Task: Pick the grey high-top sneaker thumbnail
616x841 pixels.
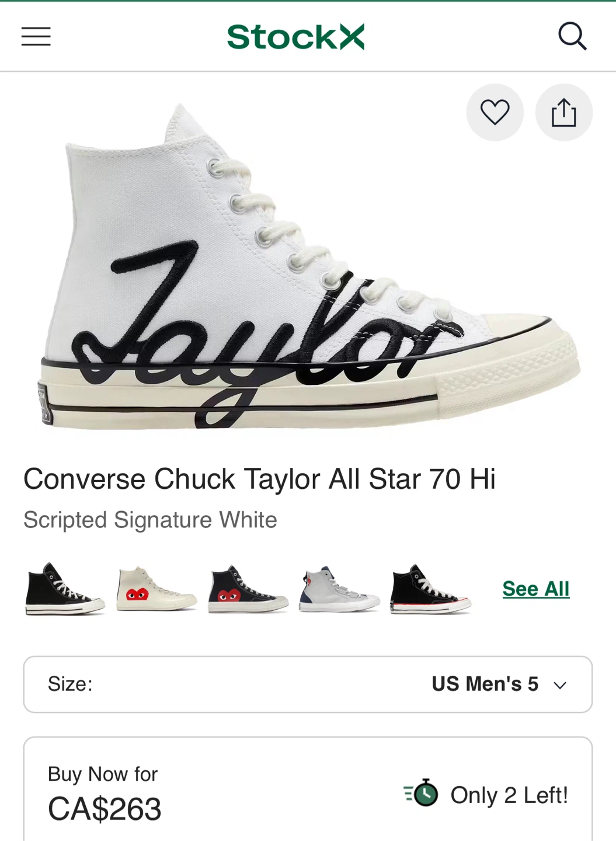Action: 339,589
